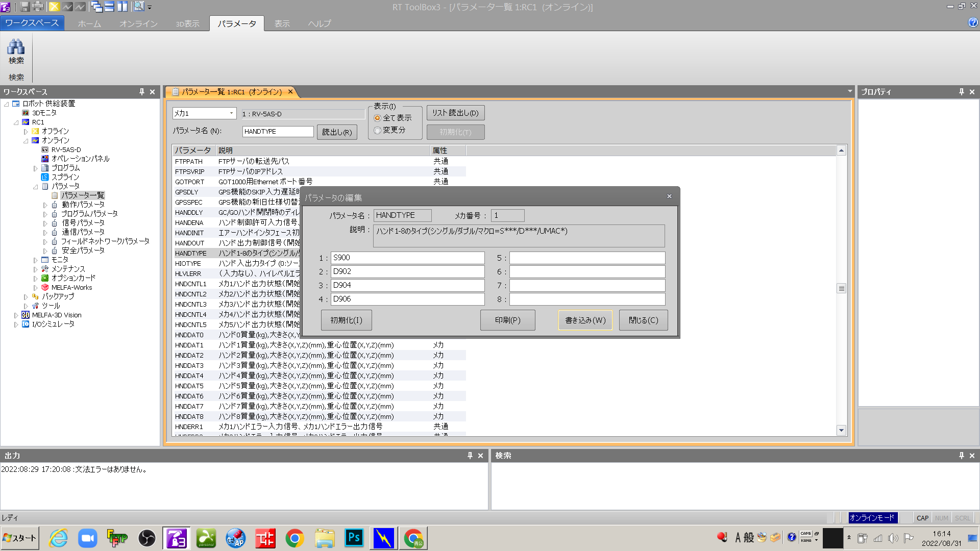Click the 検索 binoculars icon in the ribbon
Viewport: 980px width, 551px height.
pos(16,47)
